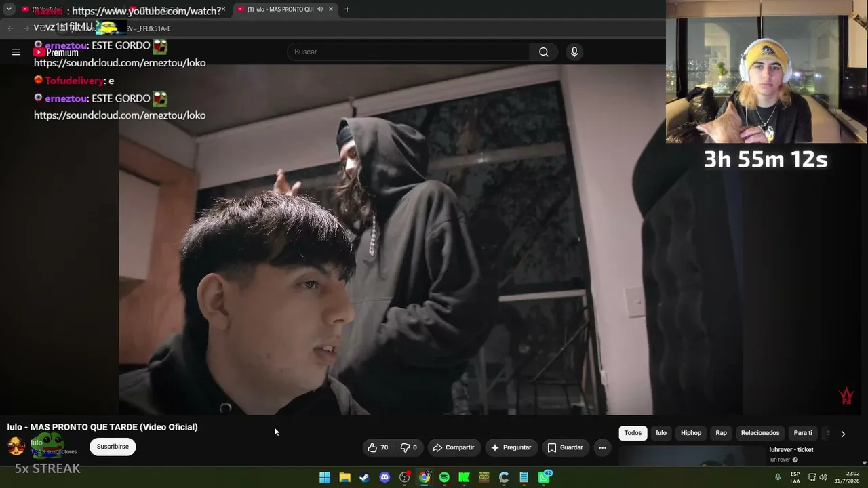Viewport: 868px width, 488px height.
Task: Open the ESP LAA language switcher
Action: pyautogui.click(x=795, y=477)
